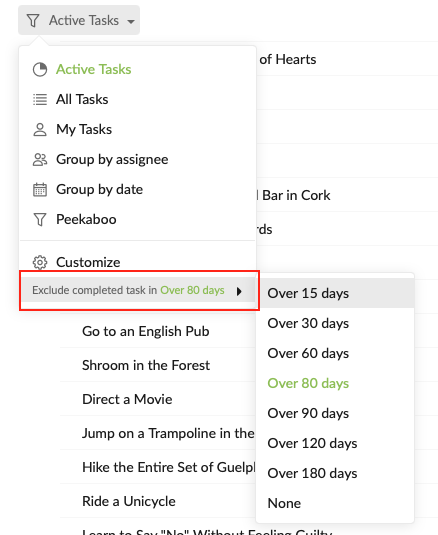The width and height of the screenshot is (438, 535).
Task: Click the gear icon next to Customize
Action: click(x=40, y=262)
